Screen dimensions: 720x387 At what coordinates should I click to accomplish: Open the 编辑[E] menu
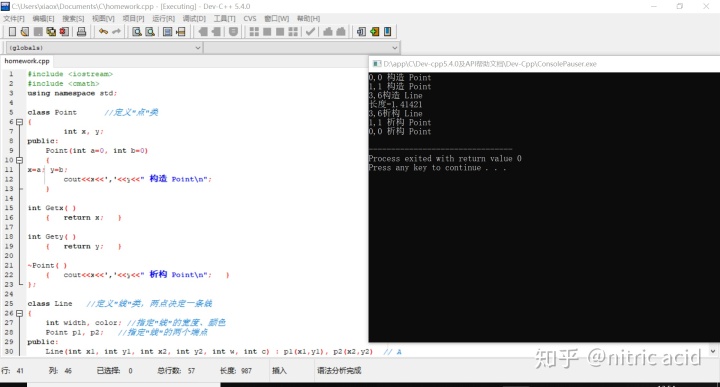43,18
